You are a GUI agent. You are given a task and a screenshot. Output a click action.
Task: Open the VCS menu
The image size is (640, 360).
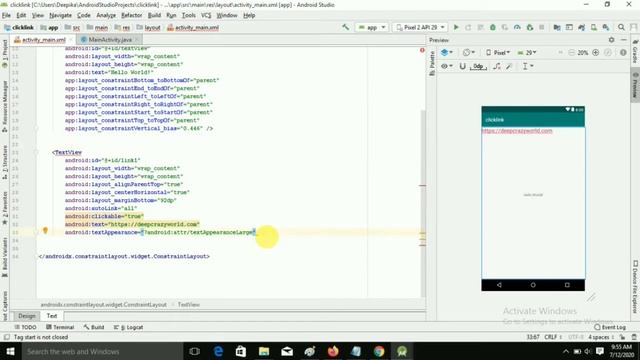[x=206, y=16]
